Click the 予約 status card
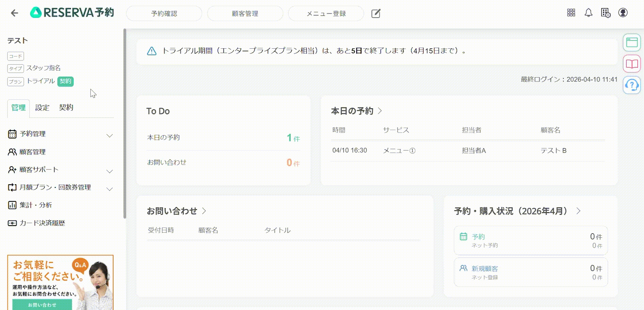Image resolution: width=644 pixels, height=310 pixels. pos(531,241)
